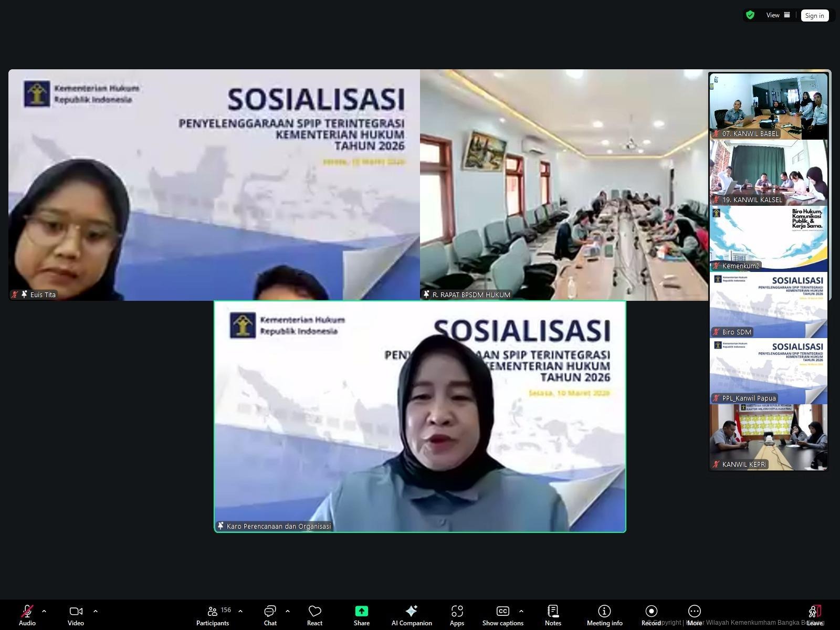Toggle Show captions
This screenshot has width=840, height=630.
[502, 615]
